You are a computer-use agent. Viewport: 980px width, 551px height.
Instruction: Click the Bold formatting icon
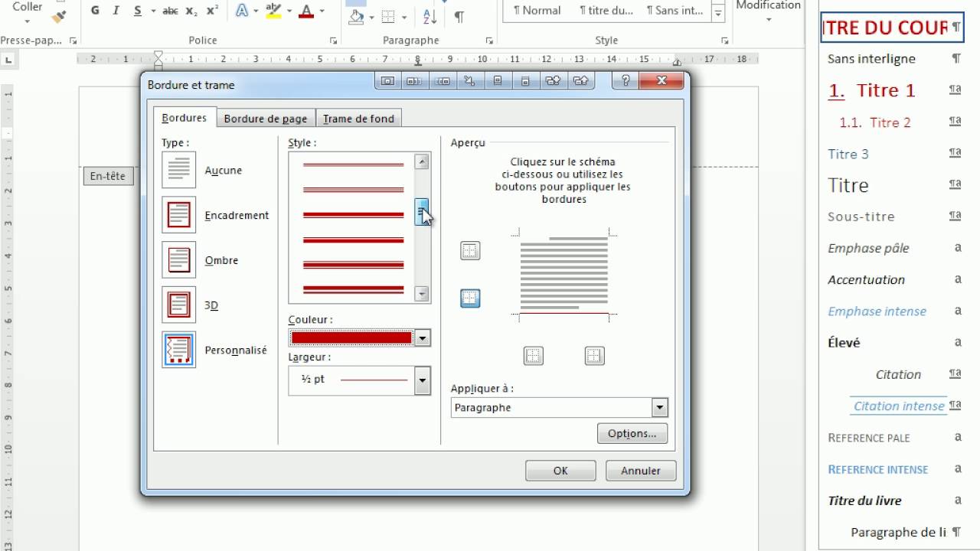[x=95, y=11]
